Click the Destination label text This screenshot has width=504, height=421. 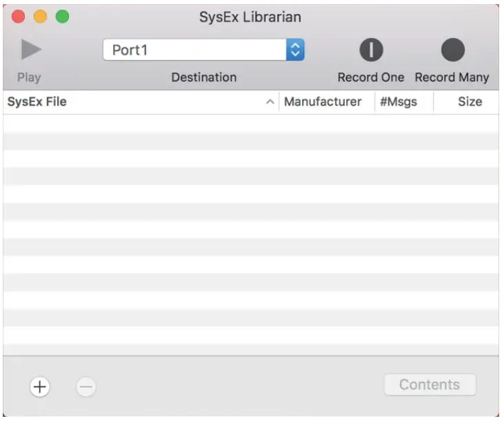203,77
